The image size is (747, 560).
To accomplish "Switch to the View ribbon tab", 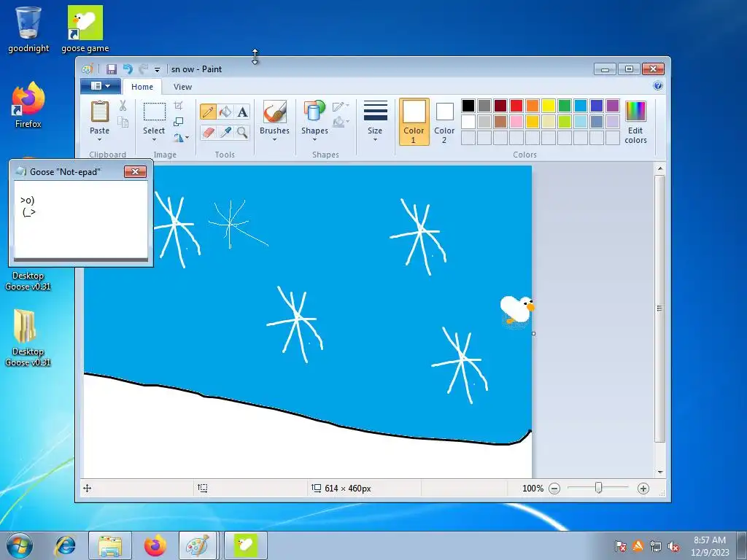I will (182, 87).
